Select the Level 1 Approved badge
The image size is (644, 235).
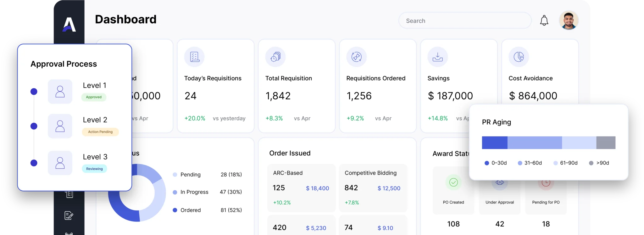tap(94, 97)
